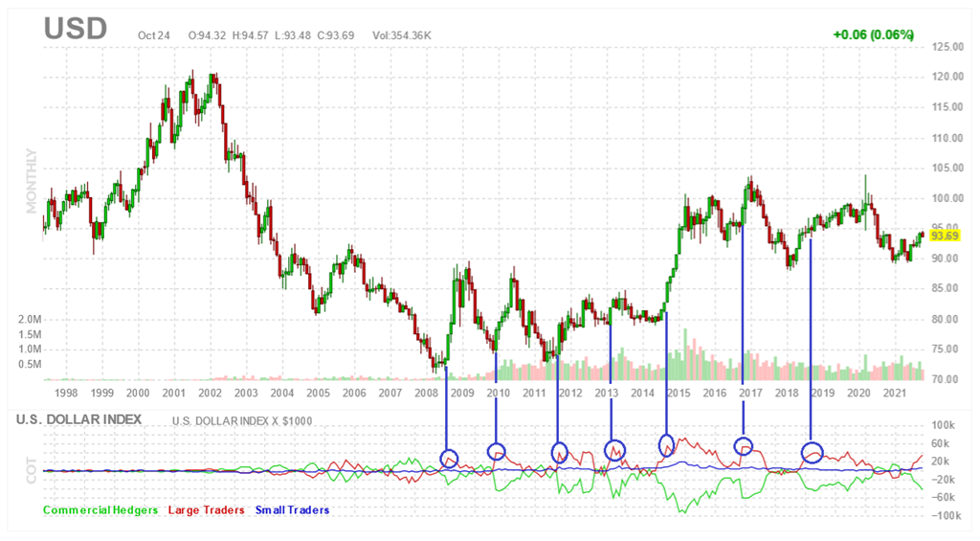This screenshot has width=980, height=541.
Task: Click the 2021 year label on time axis
Action: [x=895, y=393]
